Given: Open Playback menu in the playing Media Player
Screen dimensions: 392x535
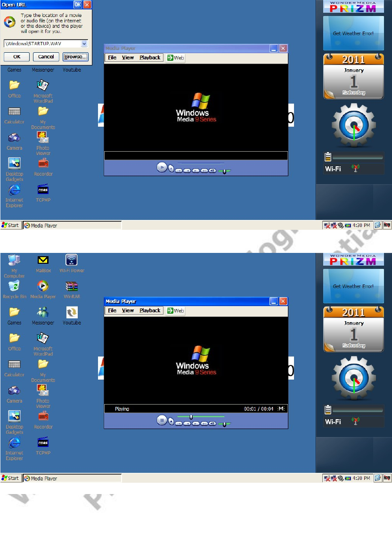Looking at the screenshot, I should coord(149,310).
